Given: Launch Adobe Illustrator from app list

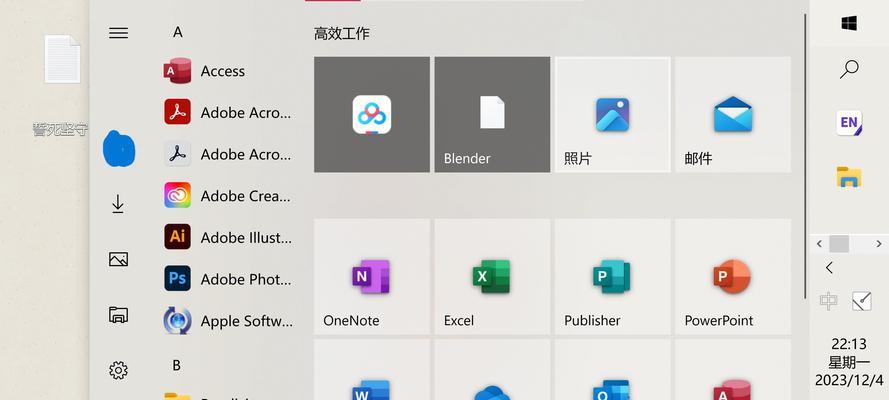Looking at the screenshot, I should pos(230,237).
